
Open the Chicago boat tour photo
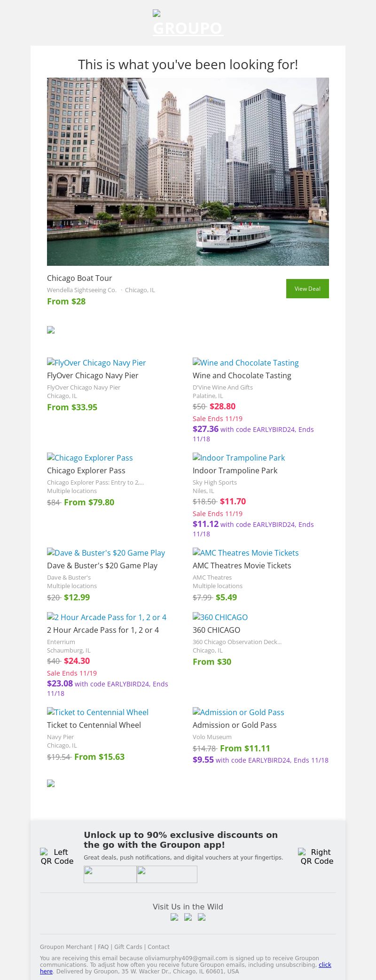188,172
